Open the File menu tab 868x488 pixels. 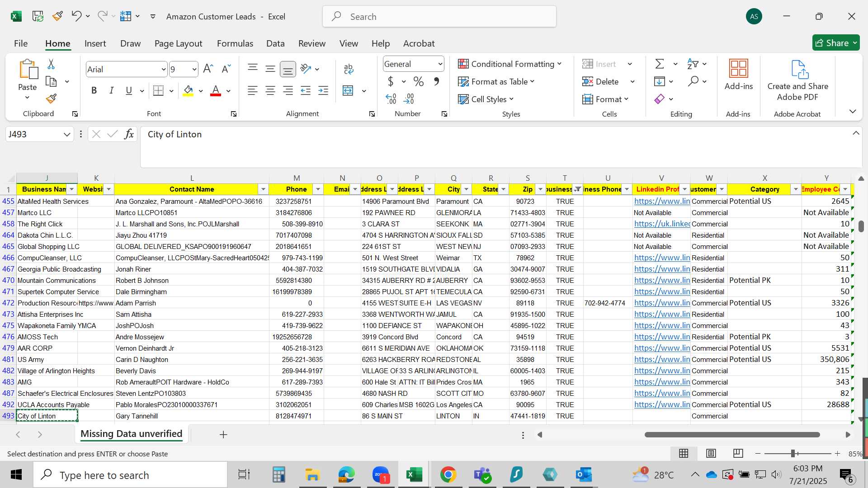click(21, 43)
